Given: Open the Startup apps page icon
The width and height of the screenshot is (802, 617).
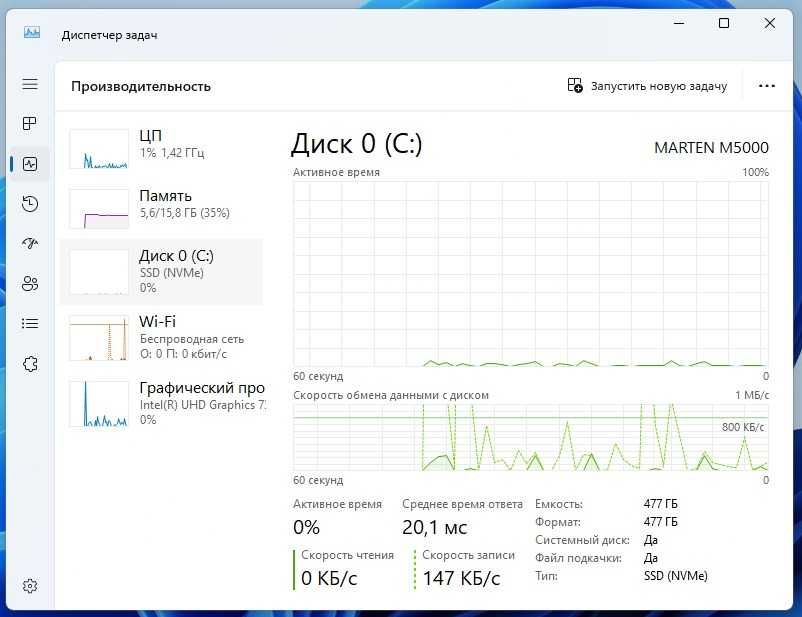Looking at the screenshot, I should (x=30, y=244).
